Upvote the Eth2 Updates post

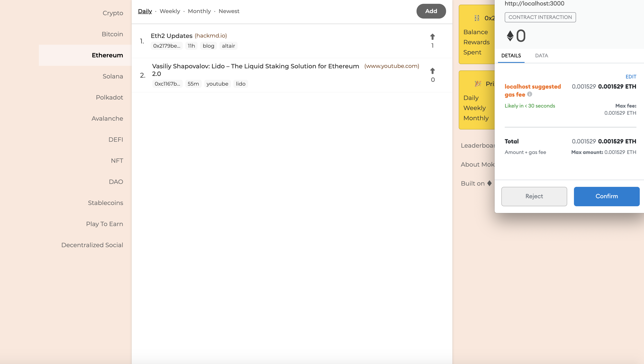pyautogui.click(x=432, y=37)
